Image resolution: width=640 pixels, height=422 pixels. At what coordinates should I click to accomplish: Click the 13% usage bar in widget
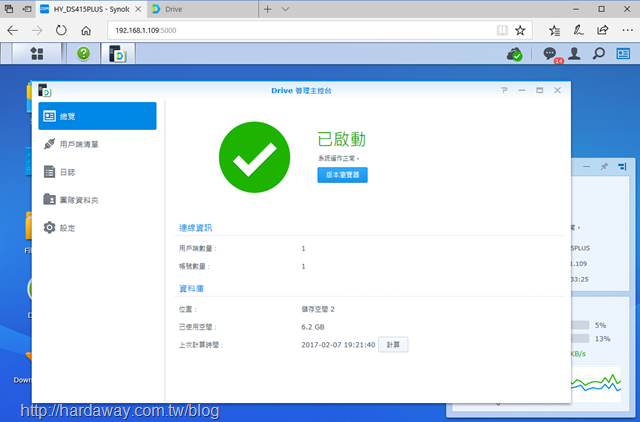pyautogui.click(x=580, y=338)
